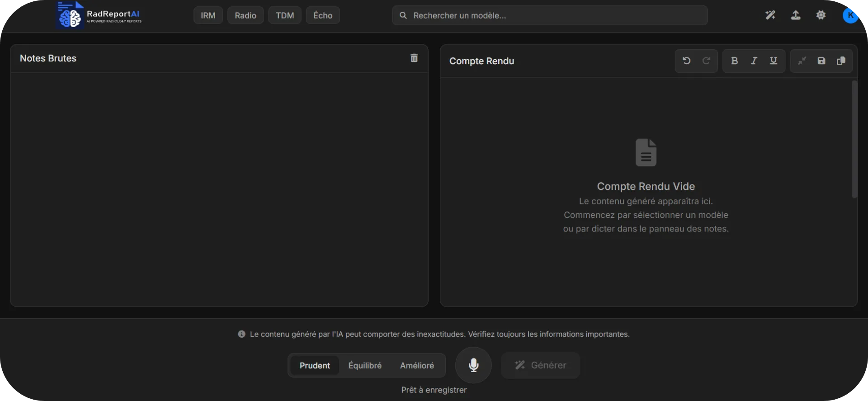The image size is (868, 401).
Task: Click the 'Notes Brutes' panel title
Action: click(x=48, y=58)
